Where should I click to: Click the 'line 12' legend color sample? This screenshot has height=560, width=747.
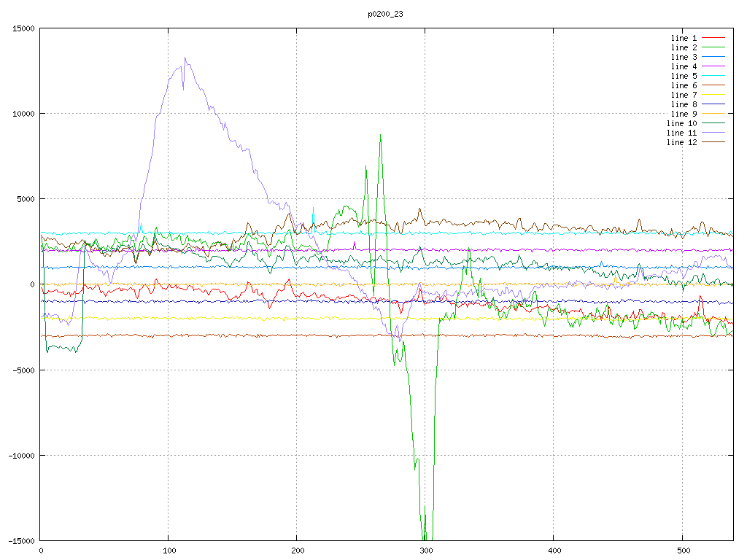point(713,142)
